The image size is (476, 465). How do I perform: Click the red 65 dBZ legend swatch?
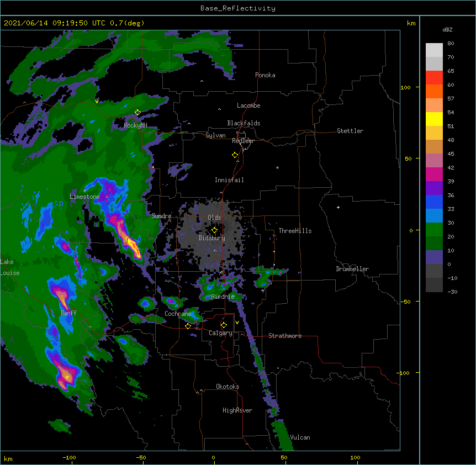coord(434,77)
